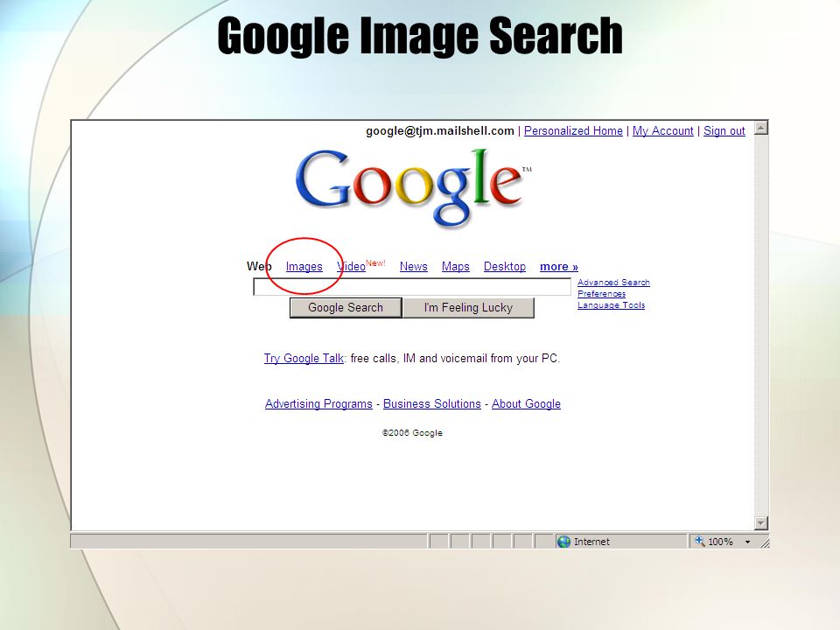Open the Video search link
The height and width of the screenshot is (630, 840).
pyautogui.click(x=351, y=266)
